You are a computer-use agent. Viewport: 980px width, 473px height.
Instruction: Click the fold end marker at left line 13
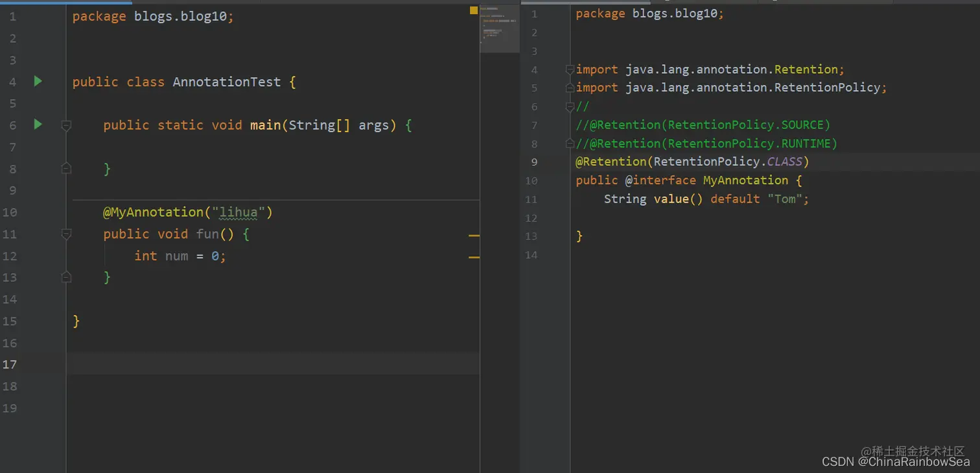(66, 277)
